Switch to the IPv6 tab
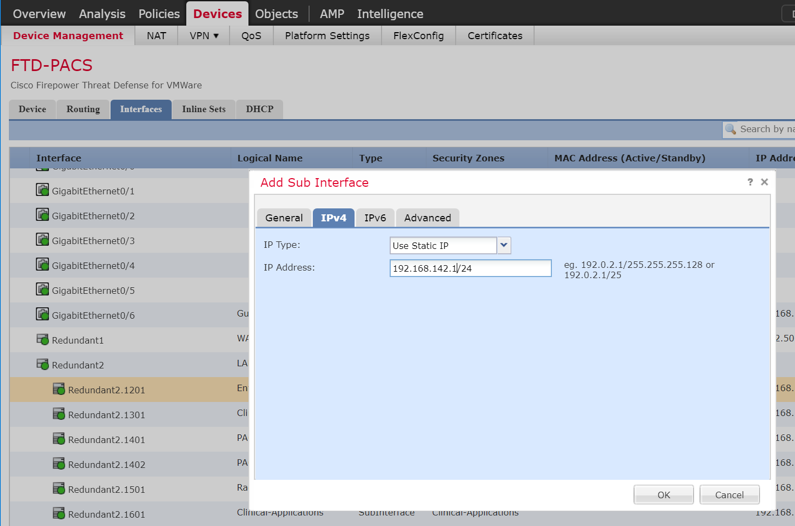 tap(375, 218)
